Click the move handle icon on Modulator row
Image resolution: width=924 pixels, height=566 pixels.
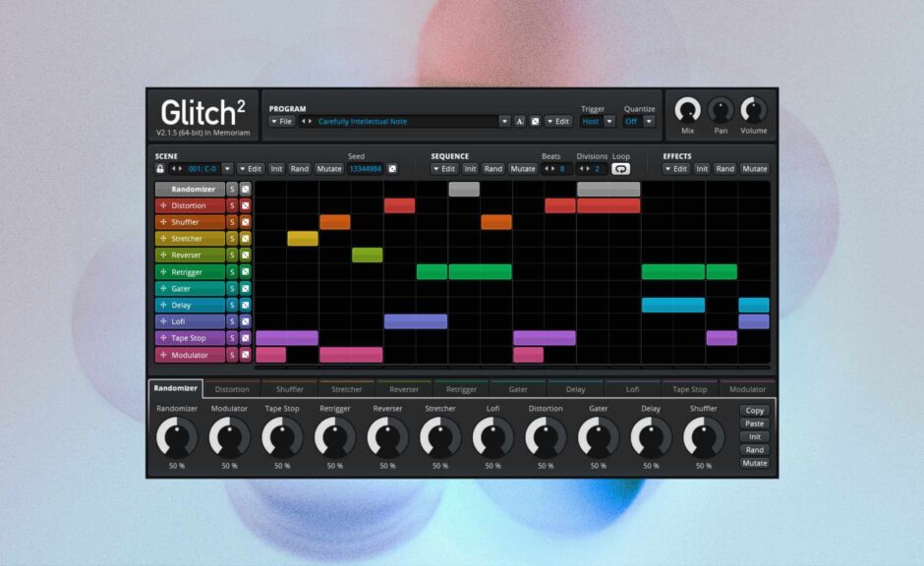(x=163, y=355)
